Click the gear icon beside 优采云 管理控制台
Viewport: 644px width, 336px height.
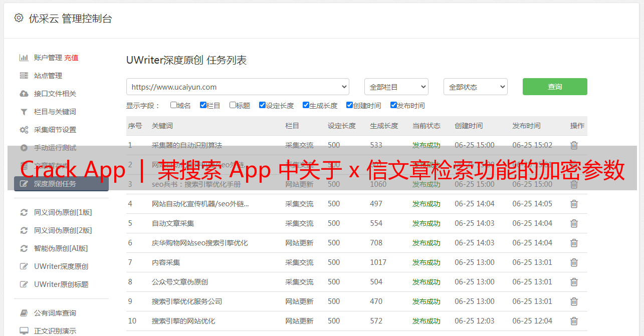point(19,18)
